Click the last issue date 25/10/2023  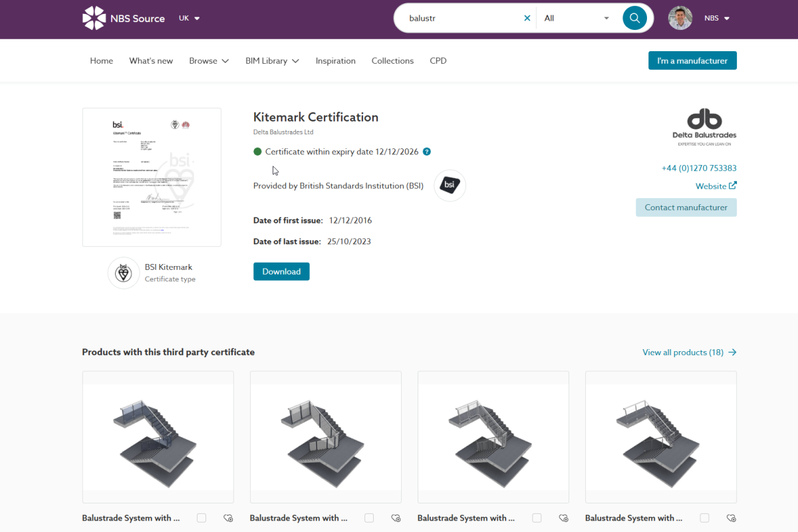pyautogui.click(x=349, y=241)
